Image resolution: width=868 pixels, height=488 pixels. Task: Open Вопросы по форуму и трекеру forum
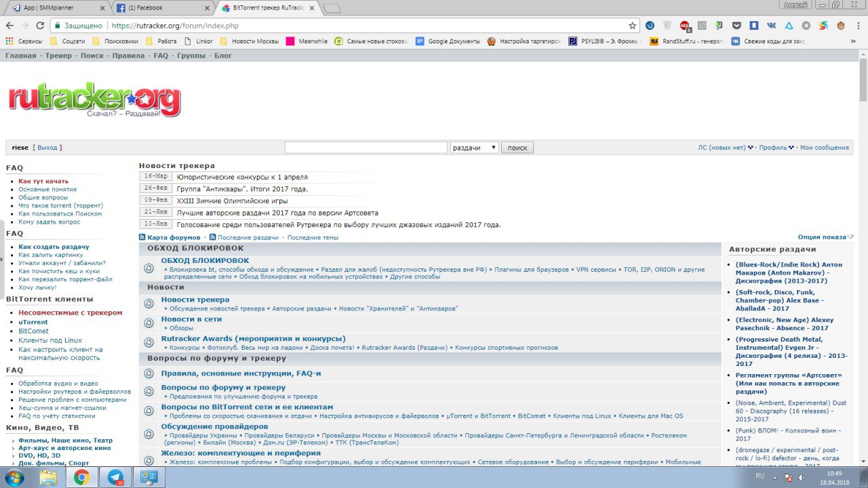pyautogui.click(x=223, y=388)
